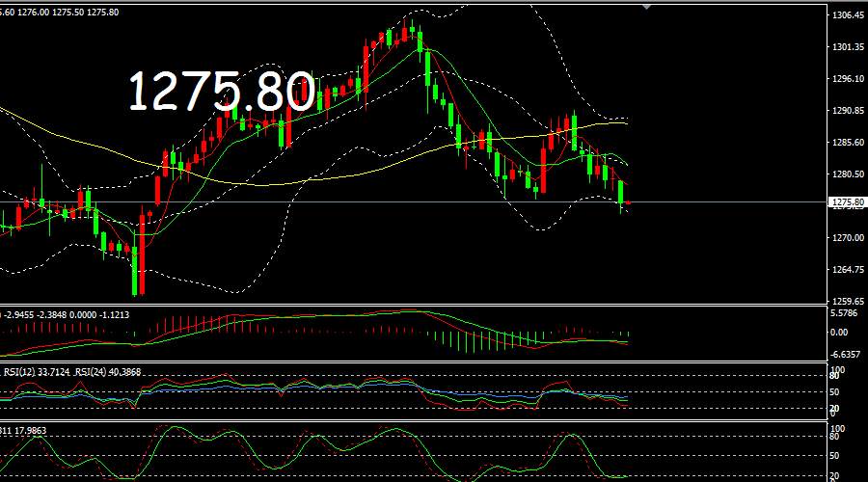Click the 80 level label in RSI panel
This screenshot has height=482, width=868.
coord(835,376)
